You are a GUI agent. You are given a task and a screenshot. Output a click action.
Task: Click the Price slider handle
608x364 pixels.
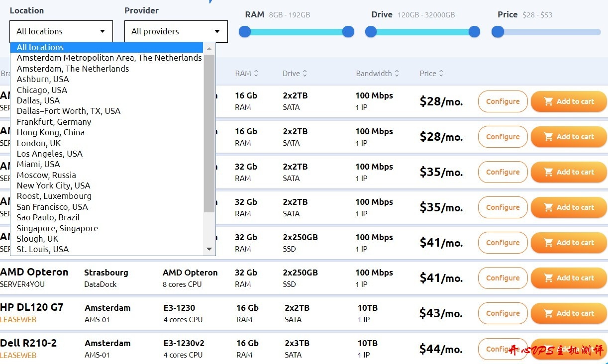point(498,32)
